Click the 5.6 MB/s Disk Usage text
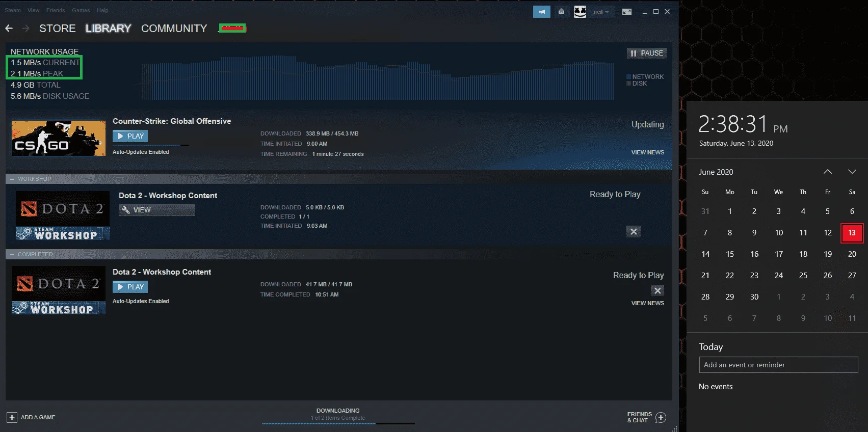The image size is (868, 432). tap(50, 96)
